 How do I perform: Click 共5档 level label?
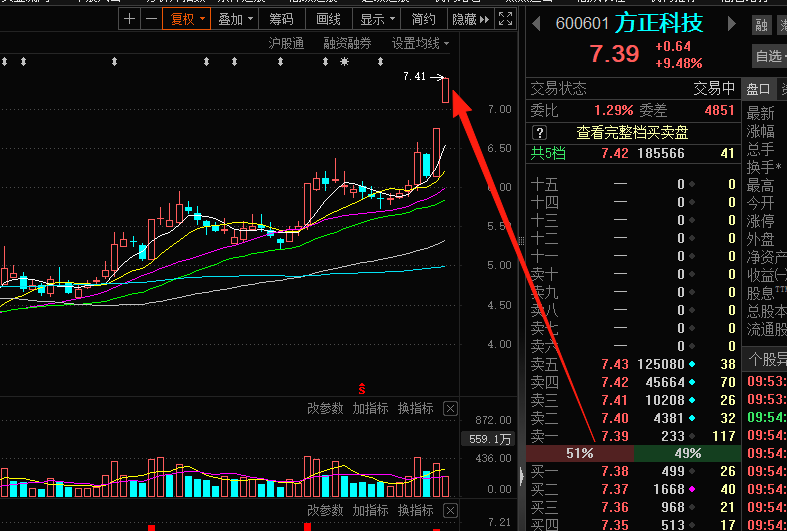(x=548, y=154)
